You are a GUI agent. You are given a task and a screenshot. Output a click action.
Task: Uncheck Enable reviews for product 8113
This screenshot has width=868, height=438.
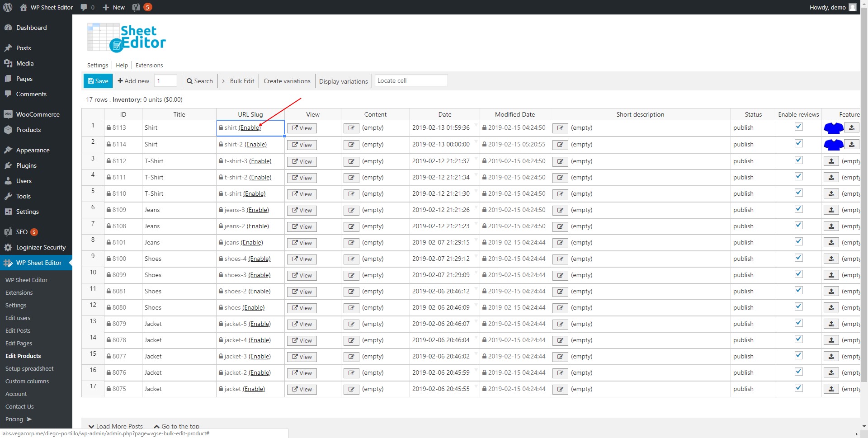tap(798, 127)
